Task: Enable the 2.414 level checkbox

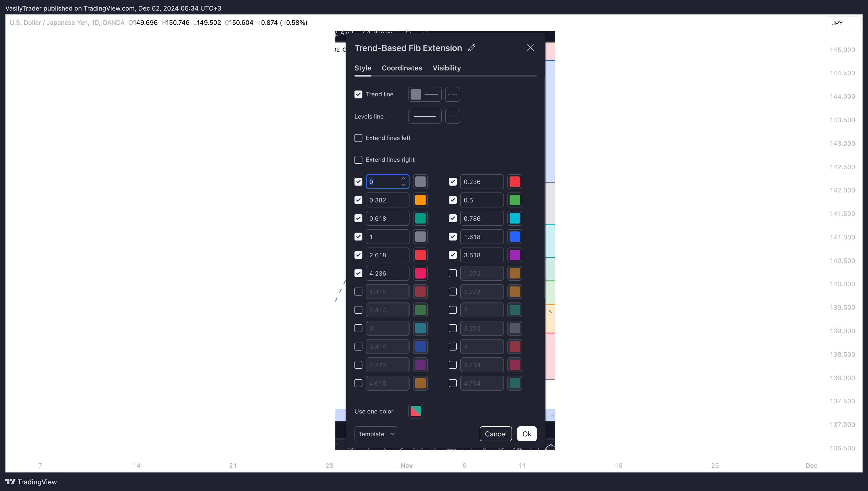Action: click(358, 310)
